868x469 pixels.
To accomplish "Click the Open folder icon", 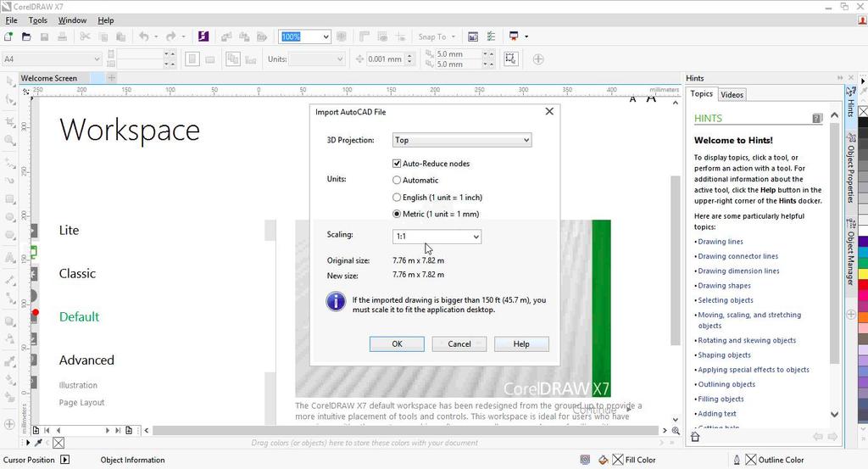I will 26,36.
